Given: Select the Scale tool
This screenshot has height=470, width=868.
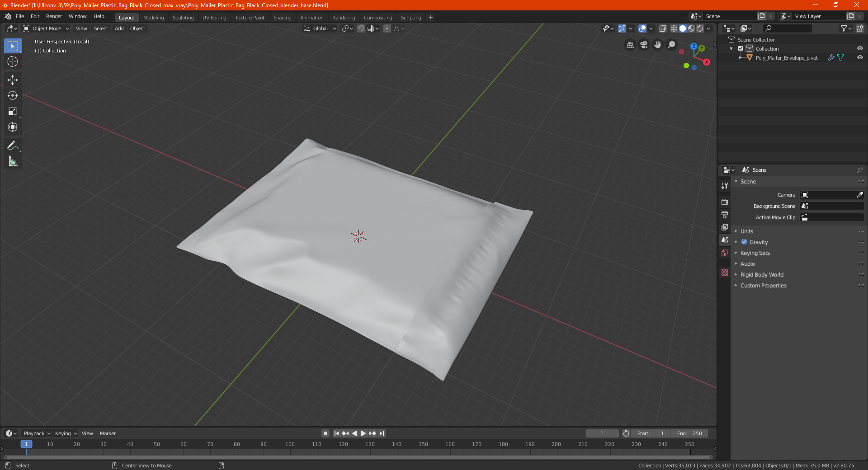Looking at the screenshot, I should tap(13, 111).
